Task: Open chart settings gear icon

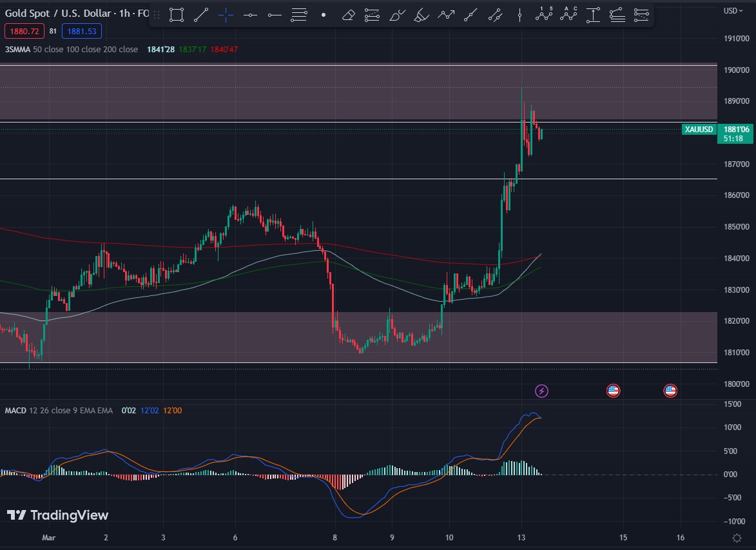Action: (737, 537)
